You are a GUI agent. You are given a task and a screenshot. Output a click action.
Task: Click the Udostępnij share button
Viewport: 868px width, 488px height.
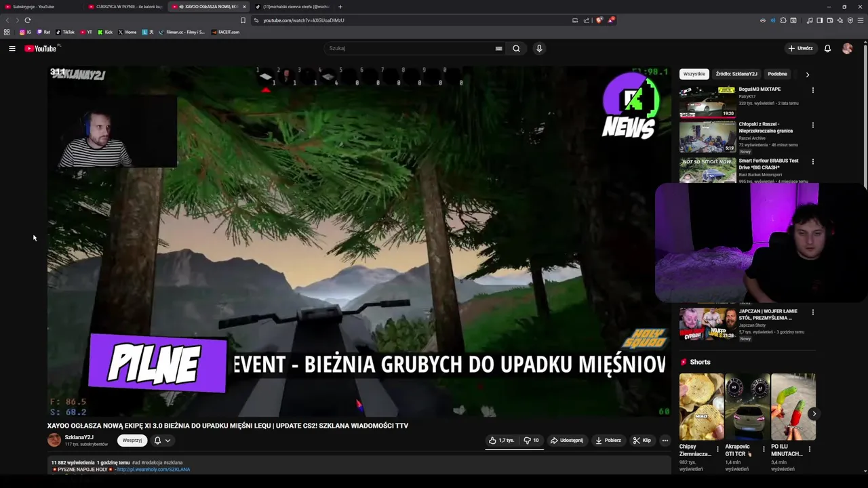click(566, 441)
